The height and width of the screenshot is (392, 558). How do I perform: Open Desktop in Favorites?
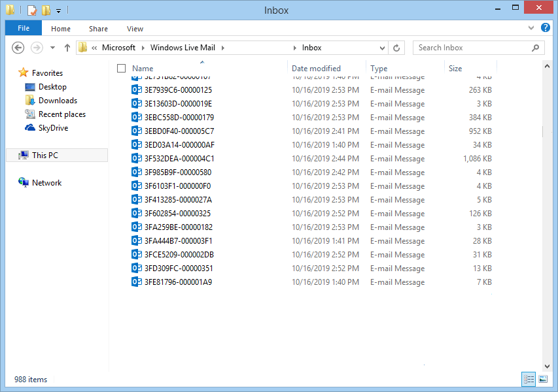click(52, 87)
